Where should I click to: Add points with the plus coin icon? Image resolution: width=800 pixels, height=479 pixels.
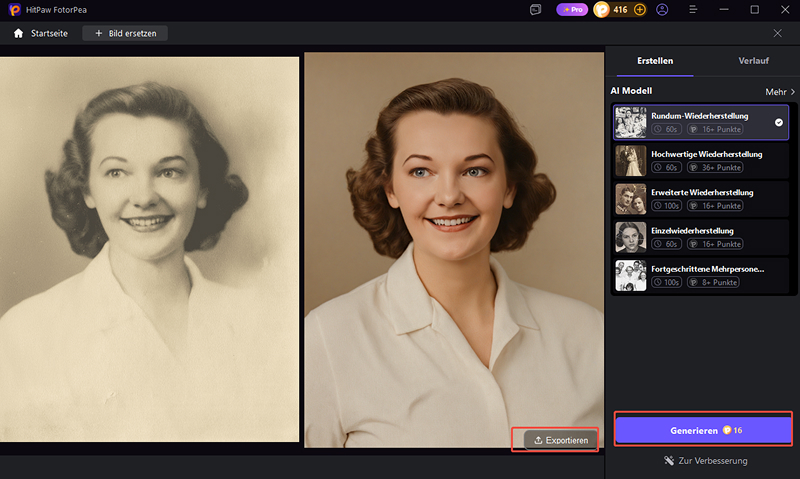pyautogui.click(x=640, y=10)
